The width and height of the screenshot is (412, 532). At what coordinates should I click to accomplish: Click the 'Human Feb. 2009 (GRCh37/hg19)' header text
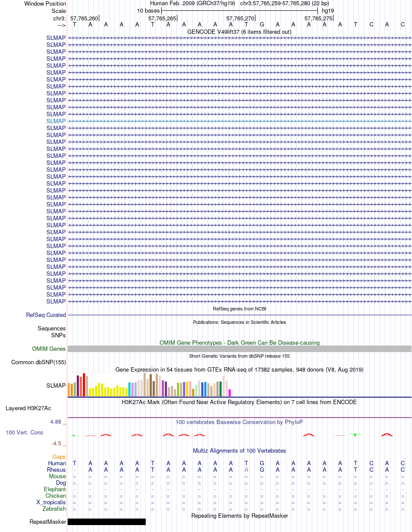(x=192, y=3)
